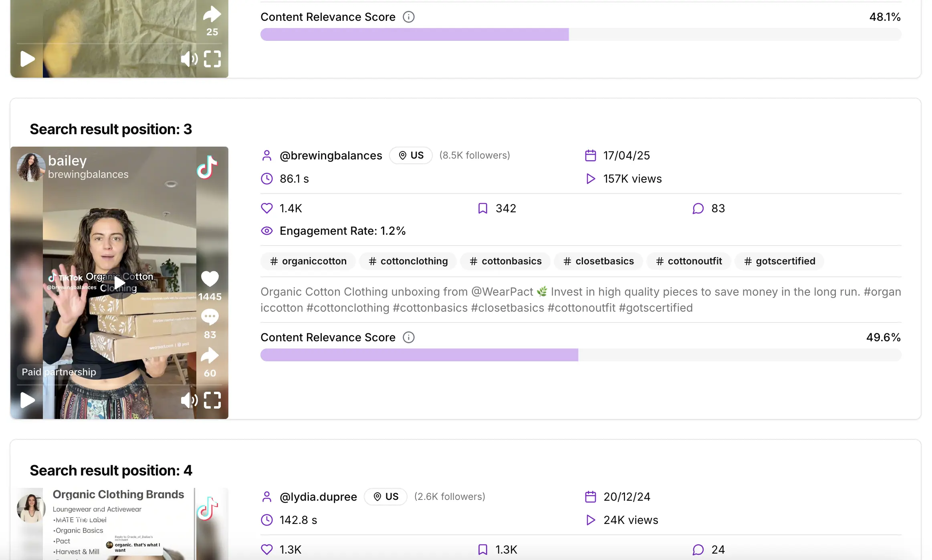Click the US location badge for @brewingbalances
The width and height of the screenshot is (932, 560).
(x=410, y=155)
